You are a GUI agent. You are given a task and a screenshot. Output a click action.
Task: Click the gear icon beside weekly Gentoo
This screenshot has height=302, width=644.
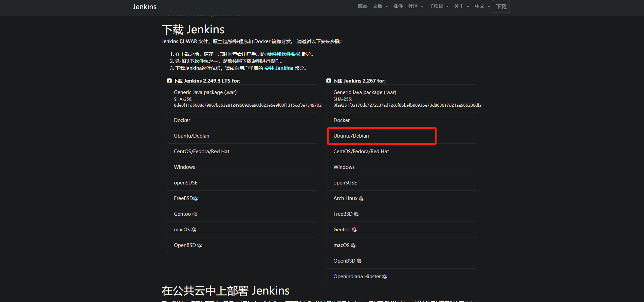pyautogui.click(x=354, y=230)
